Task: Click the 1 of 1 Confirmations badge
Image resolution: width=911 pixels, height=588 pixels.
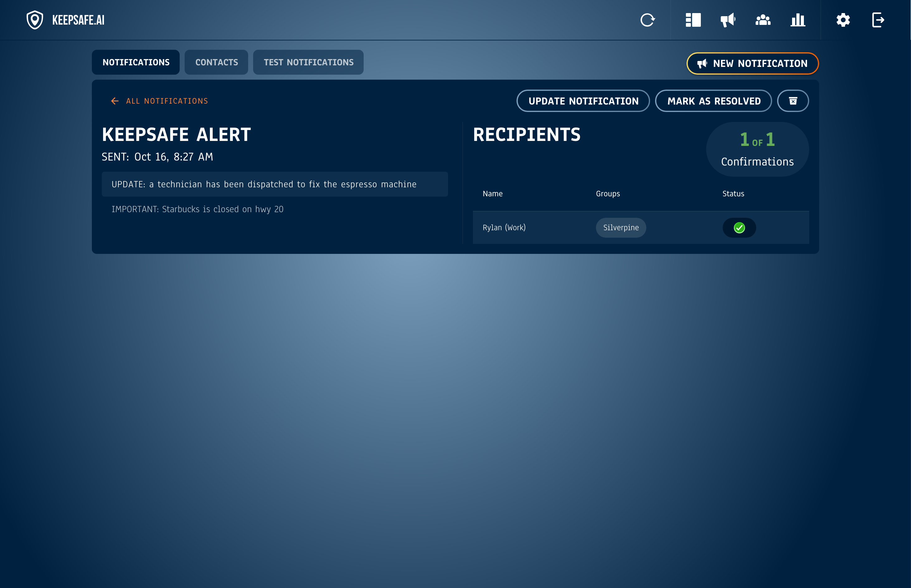Action: click(x=757, y=149)
